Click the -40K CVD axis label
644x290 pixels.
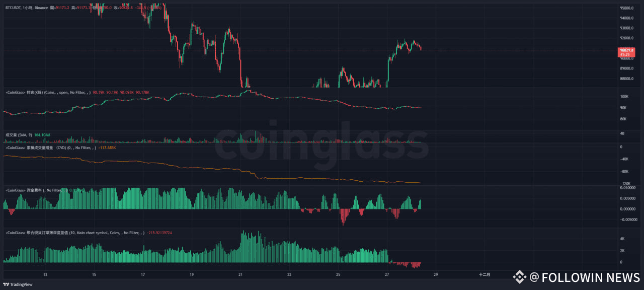pyautogui.click(x=624, y=159)
